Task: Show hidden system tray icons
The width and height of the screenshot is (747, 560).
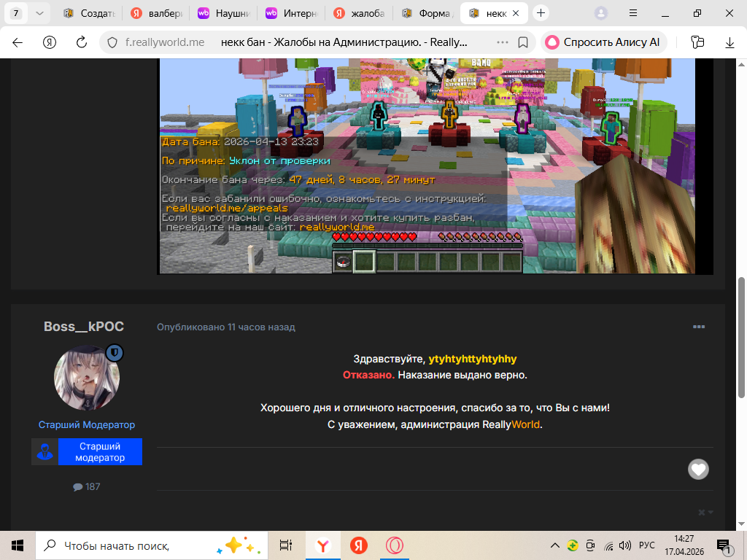Action: coord(556,545)
